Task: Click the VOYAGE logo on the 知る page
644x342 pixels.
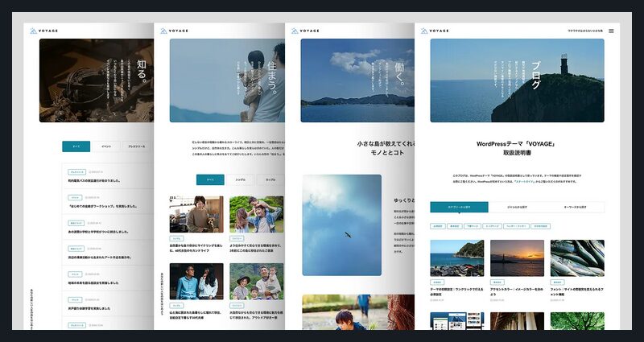Action: [x=44, y=31]
